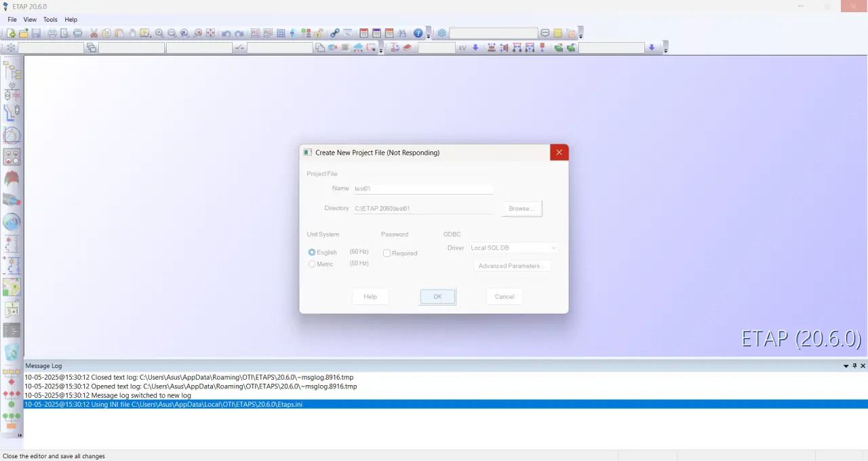The width and height of the screenshot is (868, 461).
Task: Expand overflow arrow at end of second toolbar
Action: [665, 49]
